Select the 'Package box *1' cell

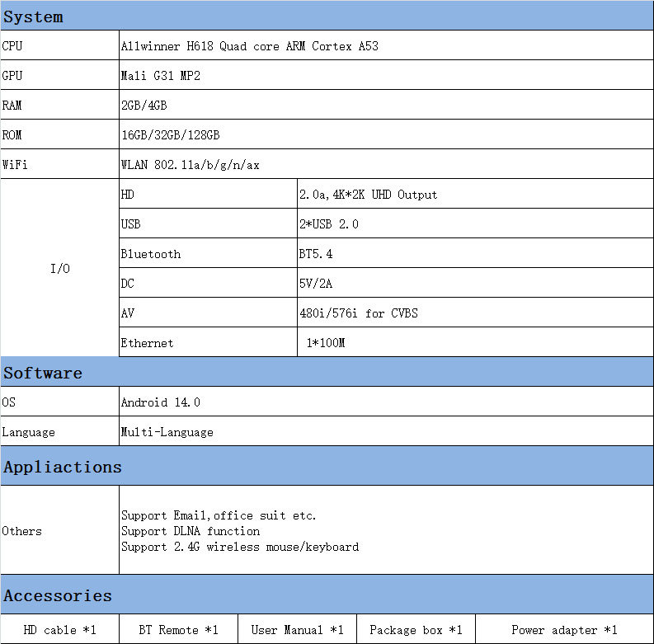tap(416, 629)
